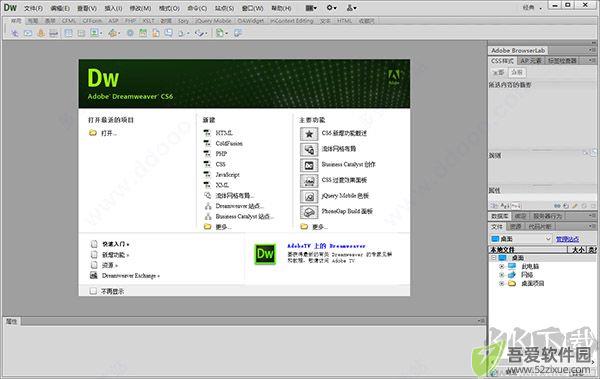Create a new Dreamweaver 站点
Image resolution: width=600 pixels, height=379 pixels.
tap(239, 206)
